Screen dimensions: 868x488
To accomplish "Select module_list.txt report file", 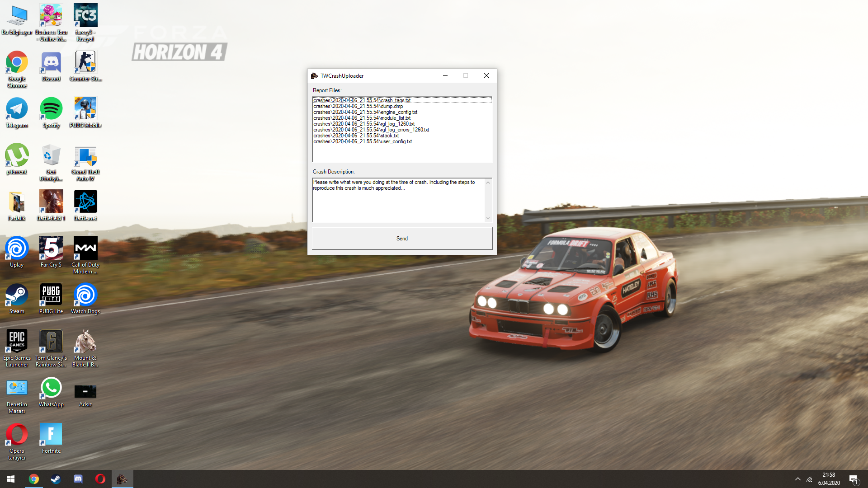I will pos(402,118).
